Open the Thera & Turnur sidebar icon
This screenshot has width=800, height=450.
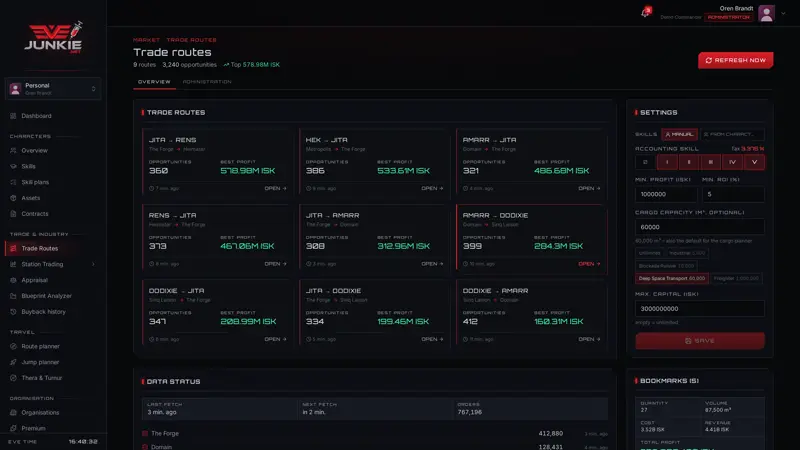click(13, 378)
